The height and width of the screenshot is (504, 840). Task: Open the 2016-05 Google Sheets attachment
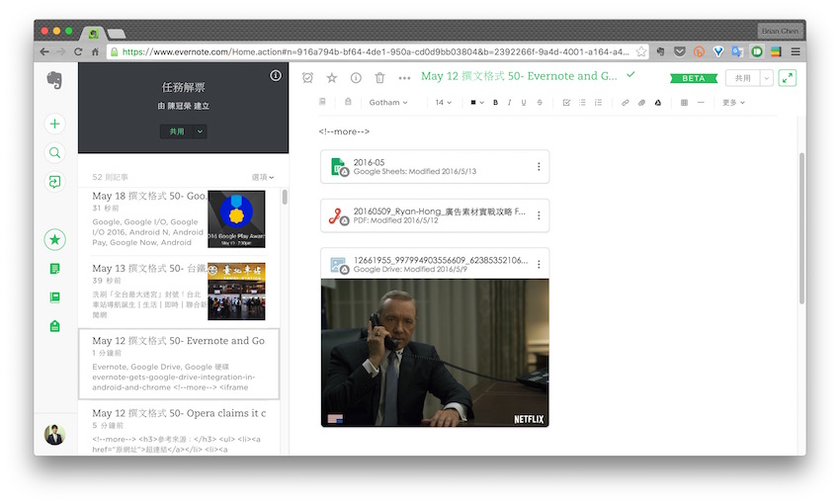pyautogui.click(x=435, y=167)
